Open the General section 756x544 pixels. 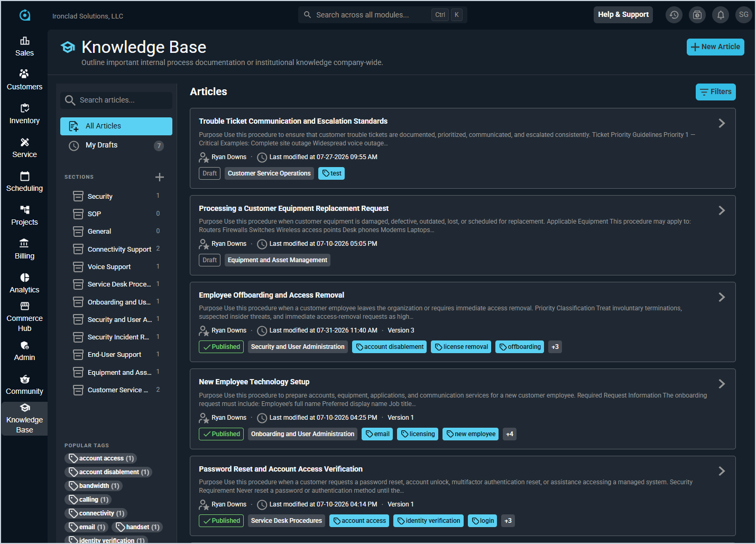tap(116, 231)
